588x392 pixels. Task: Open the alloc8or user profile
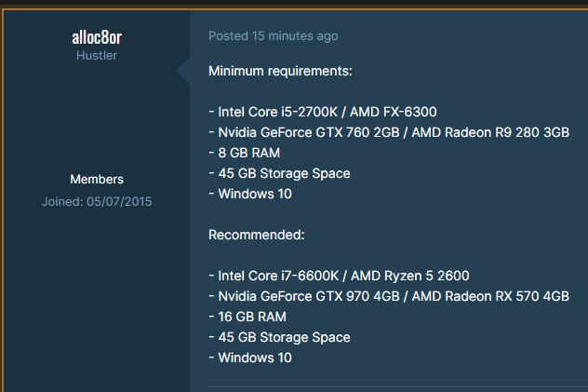(x=97, y=37)
